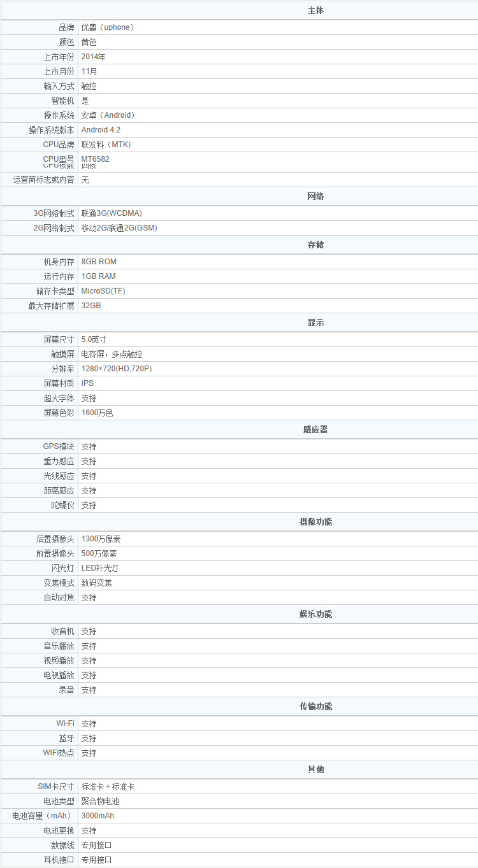
Task: Select the battery capacity '3000mAh'
Action: (x=98, y=816)
